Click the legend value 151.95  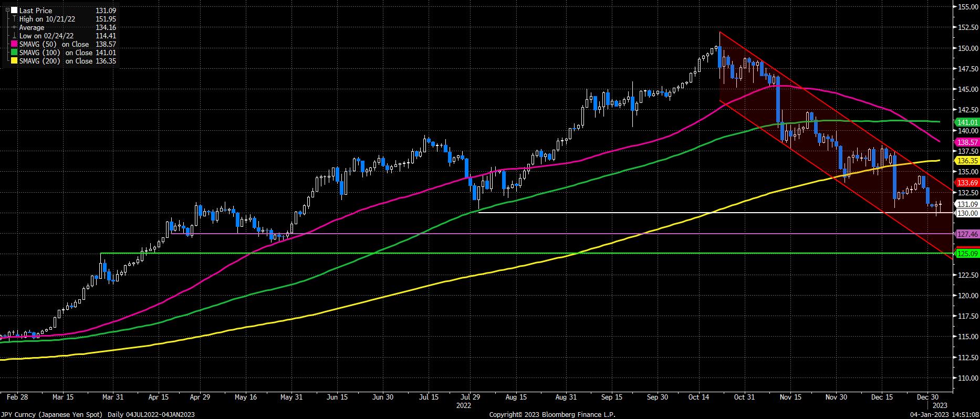[x=106, y=19]
